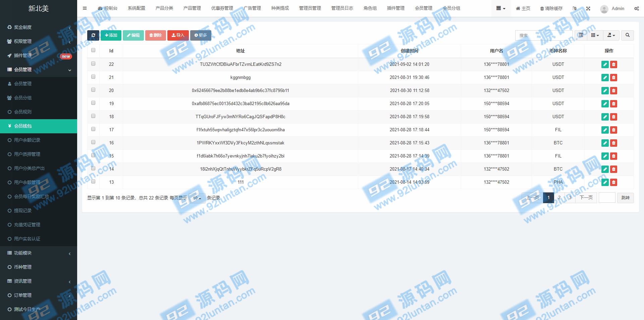Delete the record with Id 13
644x320 pixels.
coord(614,182)
